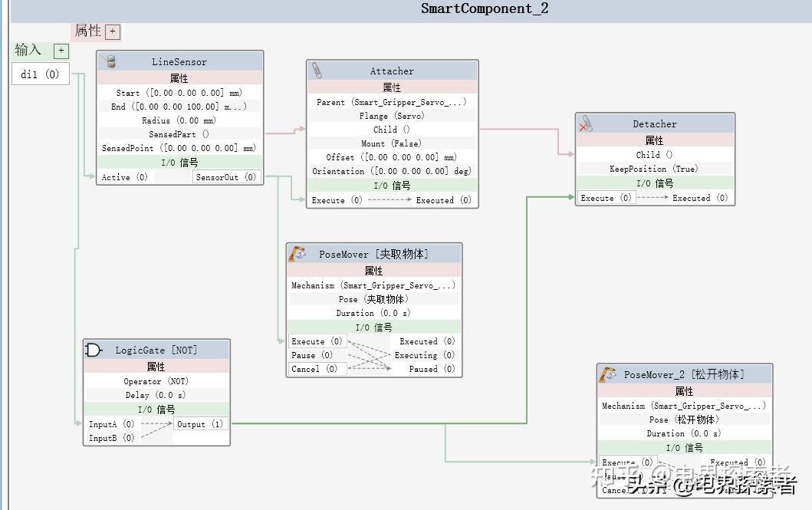Select PoseMover [夹取物体] Executing (0) output

[425, 355]
